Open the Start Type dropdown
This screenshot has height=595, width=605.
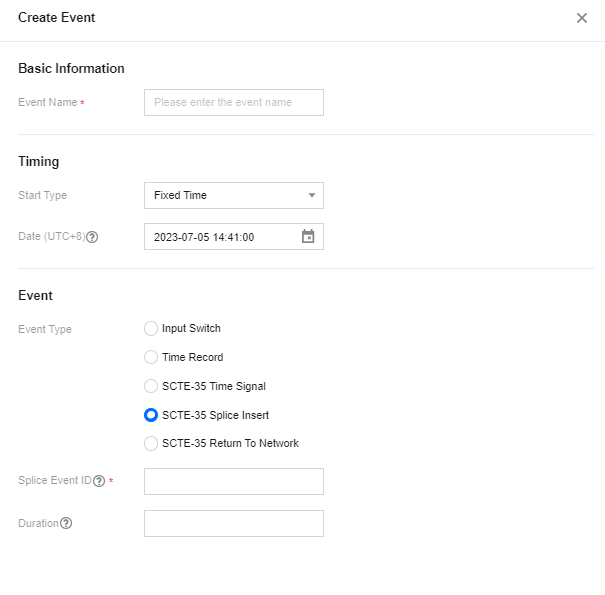pyautogui.click(x=233, y=195)
